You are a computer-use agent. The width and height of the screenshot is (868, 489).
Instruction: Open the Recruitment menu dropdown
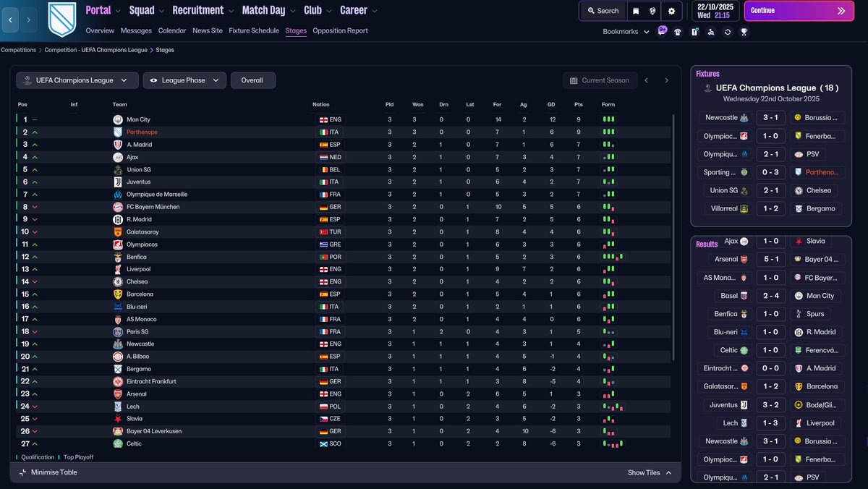click(x=203, y=10)
